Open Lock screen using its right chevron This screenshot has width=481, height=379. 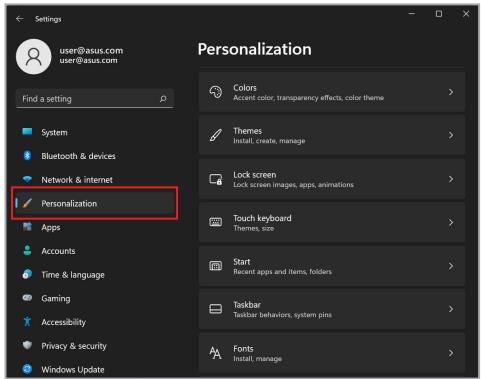(451, 179)
